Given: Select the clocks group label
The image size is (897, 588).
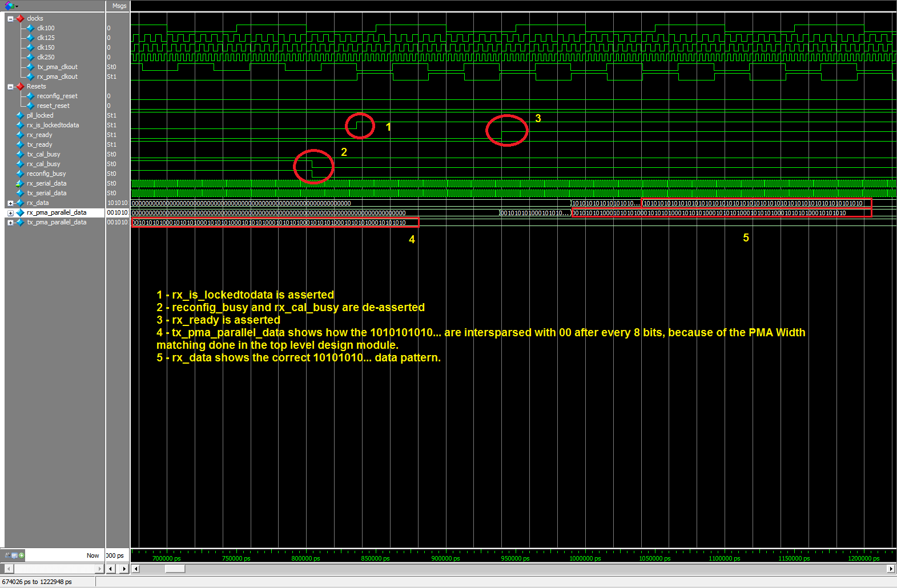Looking at the screenshot, I should 35,18.
